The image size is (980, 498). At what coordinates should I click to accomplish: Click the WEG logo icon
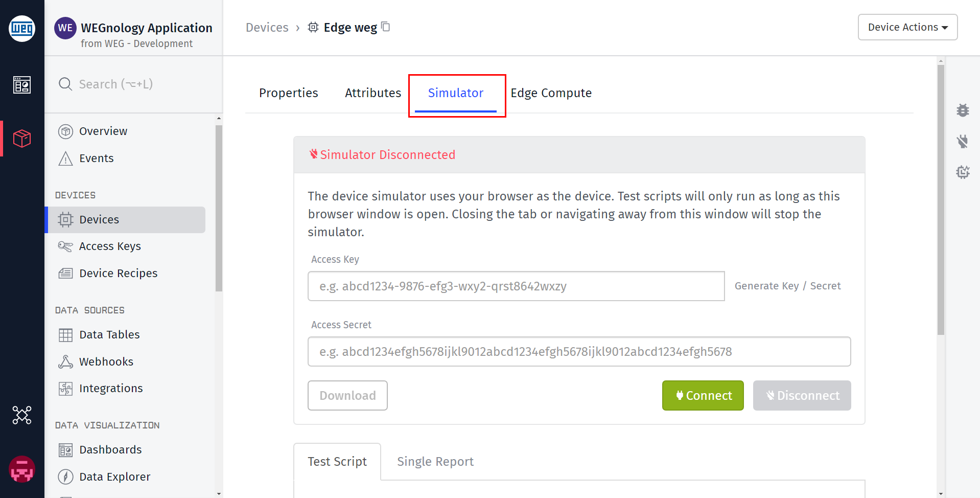(22, 29)
